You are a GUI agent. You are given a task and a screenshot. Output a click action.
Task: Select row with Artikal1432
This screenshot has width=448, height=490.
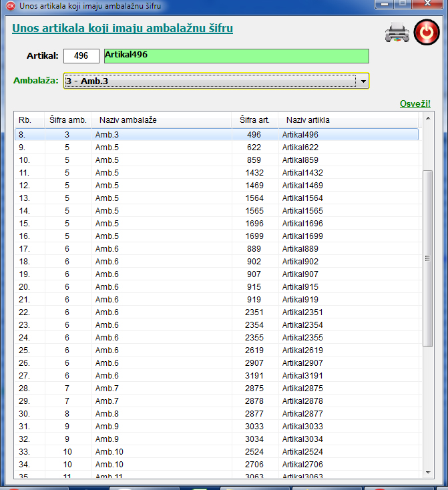click(216, 173)
